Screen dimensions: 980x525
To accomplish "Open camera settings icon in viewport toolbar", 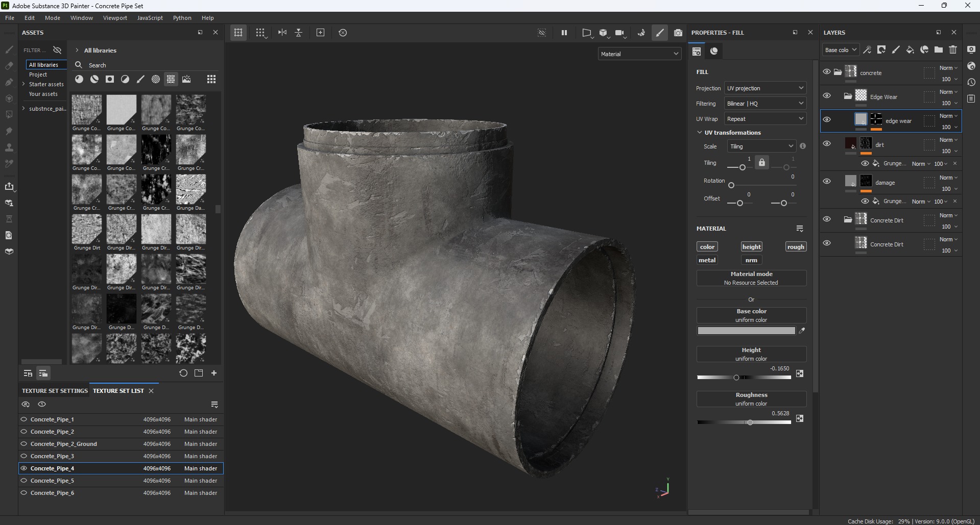I will tap(620, 33).
